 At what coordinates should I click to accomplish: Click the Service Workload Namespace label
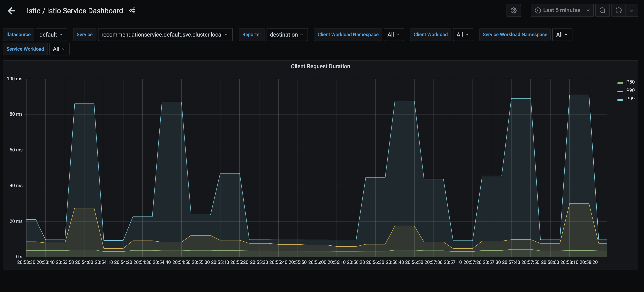pyautogui.click(x=515, y=35)
